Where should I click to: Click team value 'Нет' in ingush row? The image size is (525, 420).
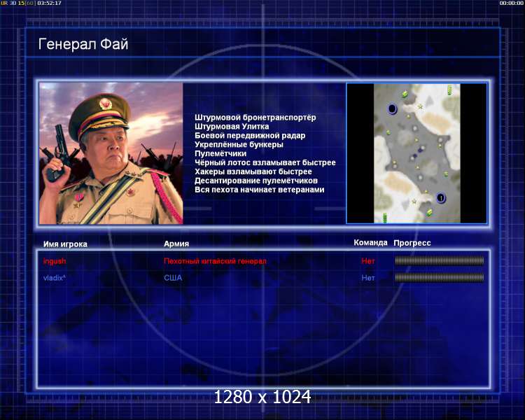pyautogui.click(x=368, y=261)
